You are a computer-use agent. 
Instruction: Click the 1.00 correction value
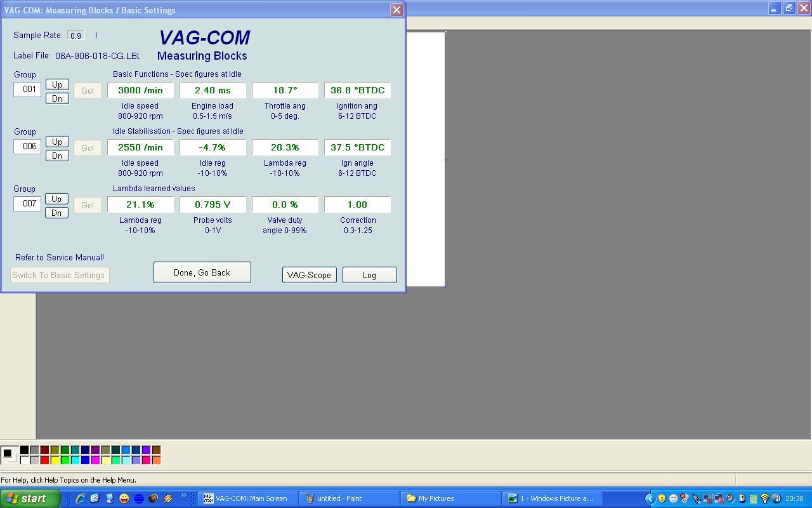tap(357, 204)
